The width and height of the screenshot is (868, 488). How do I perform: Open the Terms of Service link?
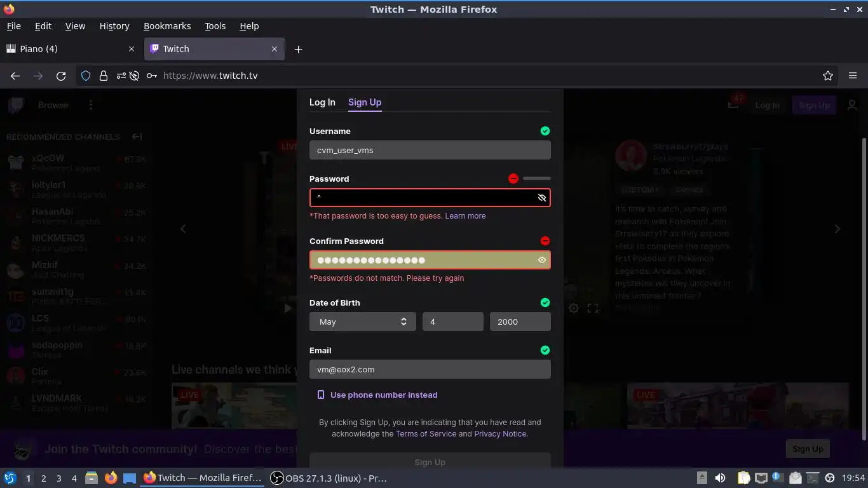tap(426, 434)
